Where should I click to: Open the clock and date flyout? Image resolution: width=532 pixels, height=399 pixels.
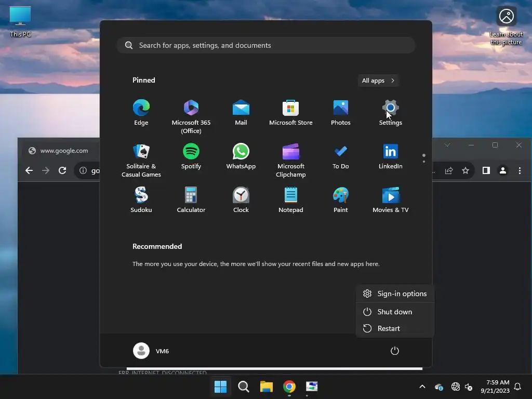[x=495, y=387]
